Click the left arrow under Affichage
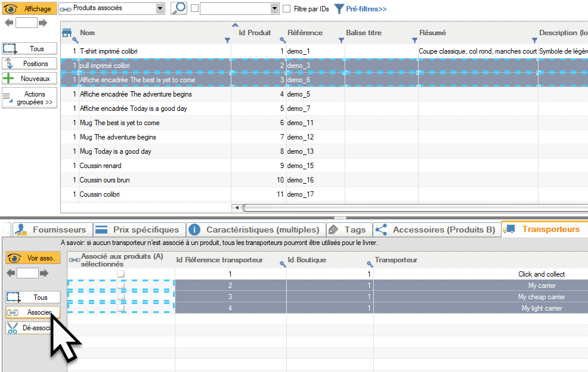Screen dimensions: 588x372 coord(9,23)
